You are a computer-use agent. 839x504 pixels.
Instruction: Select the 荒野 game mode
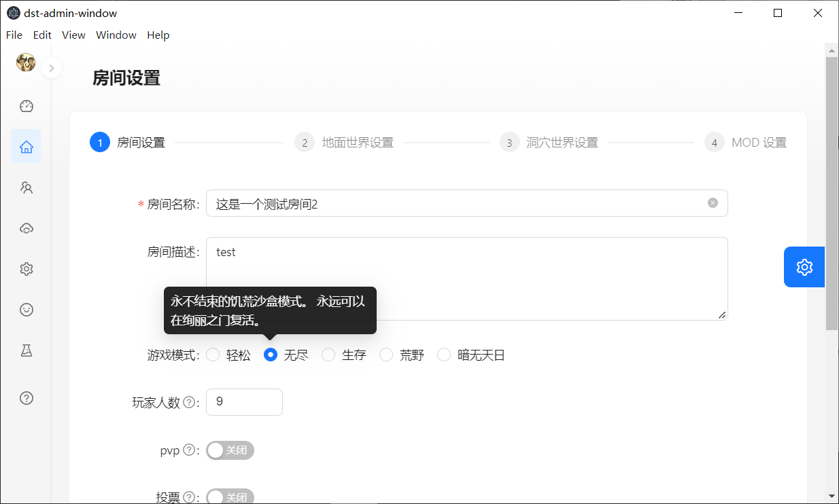(x=402, y=355)
